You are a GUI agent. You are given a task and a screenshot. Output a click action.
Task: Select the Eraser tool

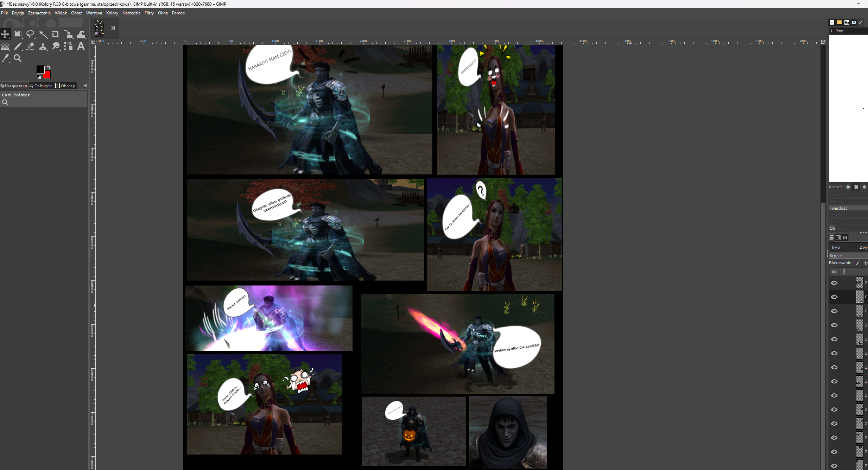click(31, 46)
